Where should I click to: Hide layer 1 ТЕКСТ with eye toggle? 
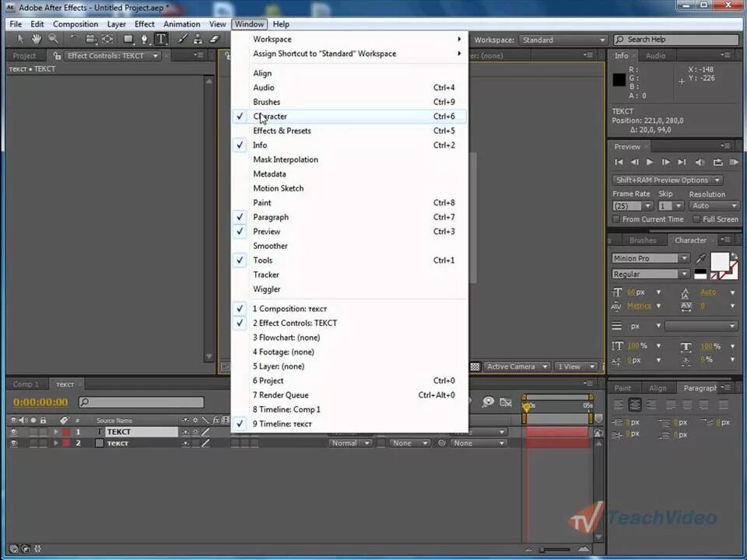coord(13,432)
